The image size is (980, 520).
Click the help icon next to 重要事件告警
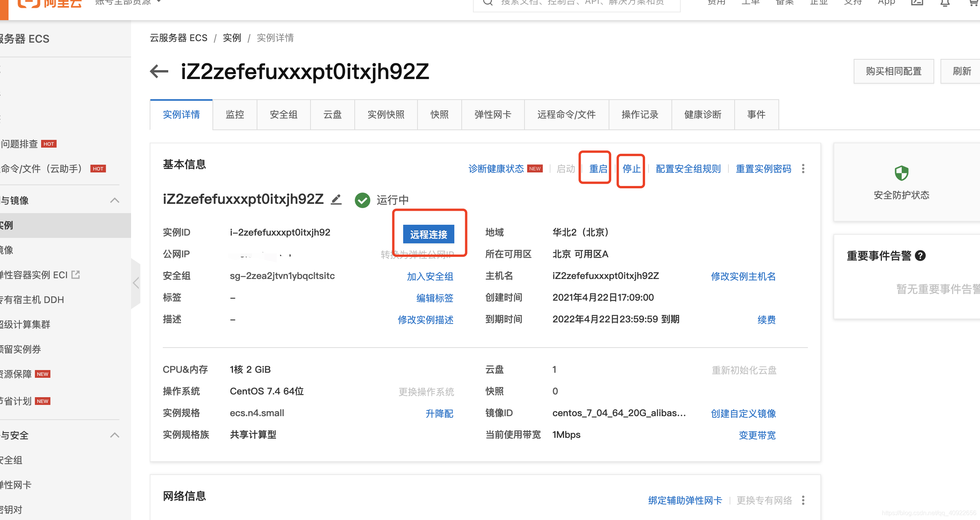coord(920,256)
